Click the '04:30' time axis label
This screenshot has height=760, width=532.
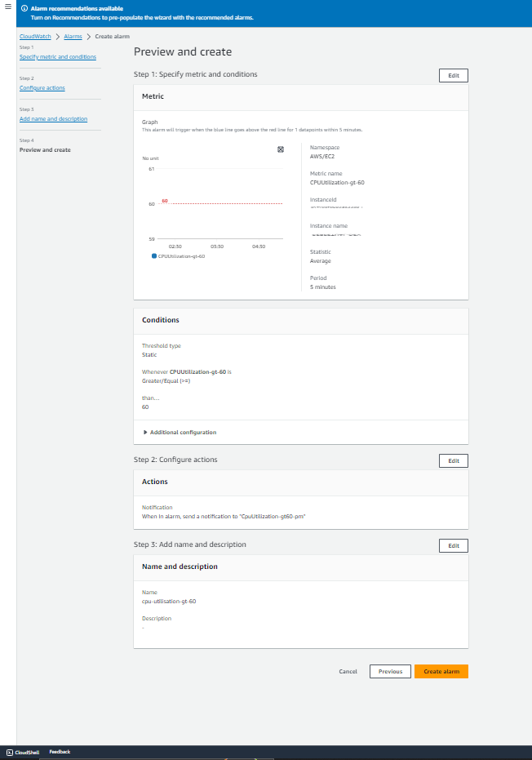(x=259, y=247)
